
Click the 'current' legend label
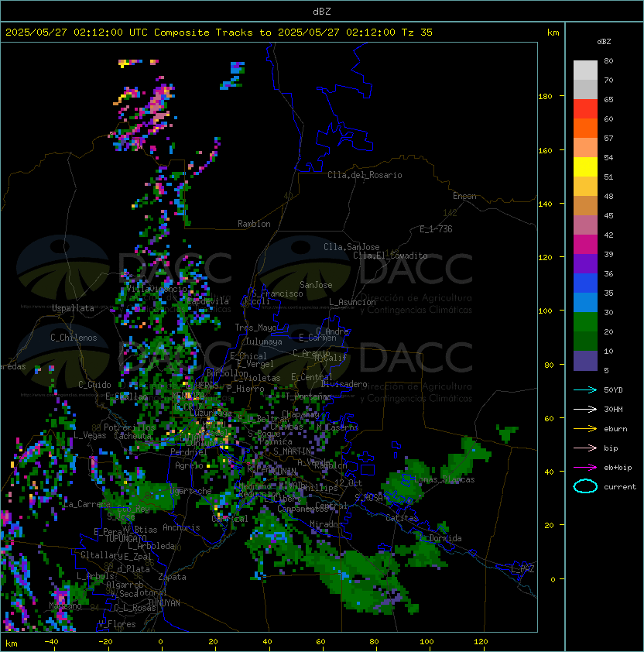click(620, 487)
